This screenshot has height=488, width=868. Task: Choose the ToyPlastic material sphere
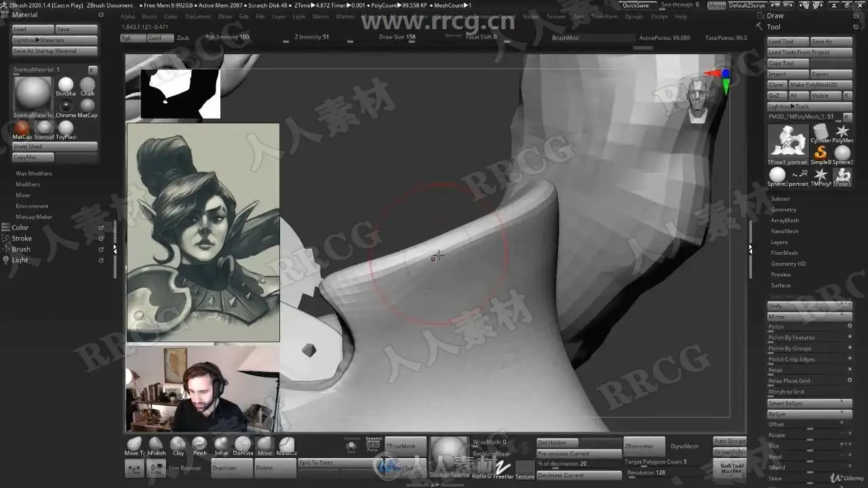point(66,130)
